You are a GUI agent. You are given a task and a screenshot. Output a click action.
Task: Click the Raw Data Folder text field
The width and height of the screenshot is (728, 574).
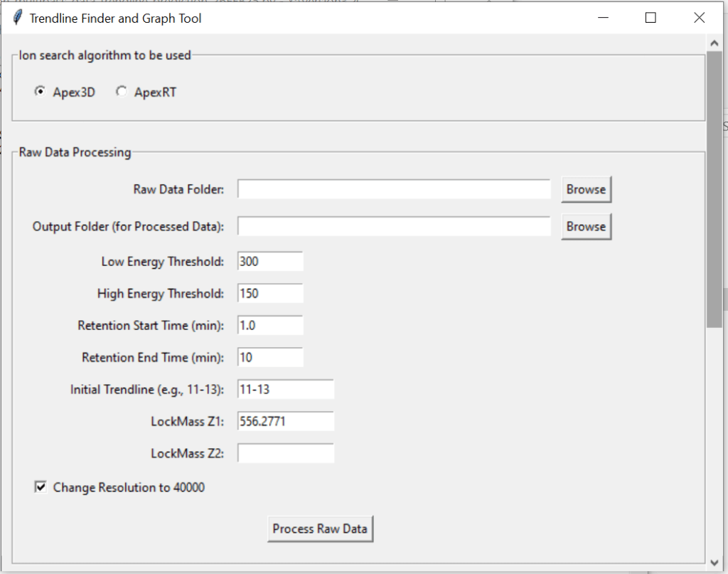[x=394, y=189]
